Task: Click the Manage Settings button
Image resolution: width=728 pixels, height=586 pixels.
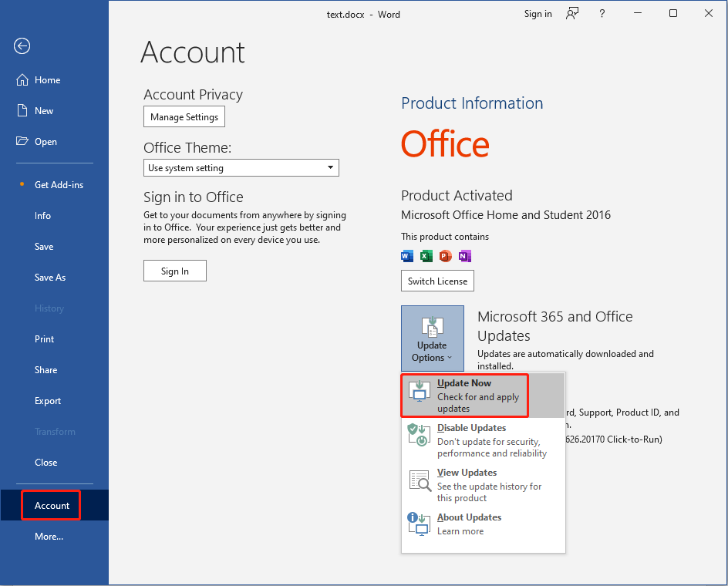Action: pos(184,116)
